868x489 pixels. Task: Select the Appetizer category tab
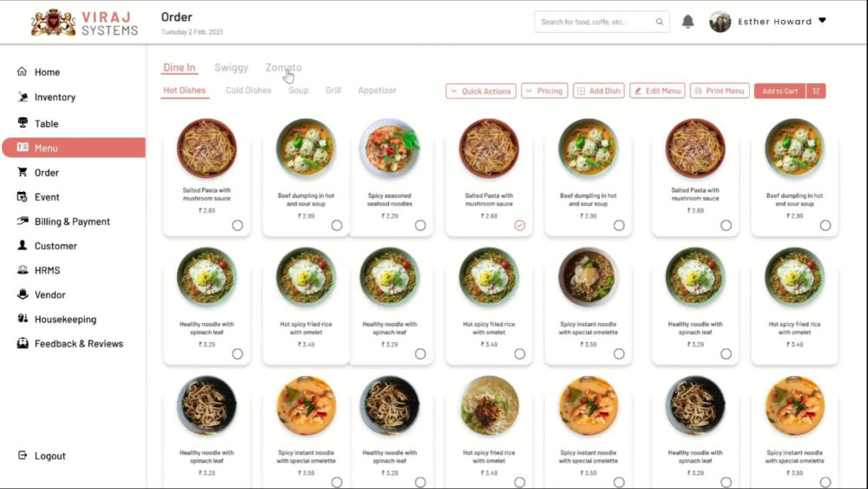click(x=377, y=90)
